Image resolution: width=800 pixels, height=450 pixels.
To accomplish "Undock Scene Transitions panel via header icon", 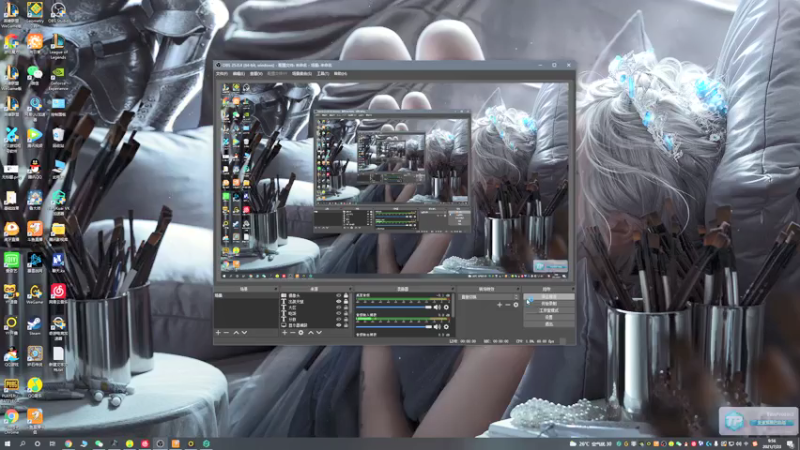I will click(518, 288).
